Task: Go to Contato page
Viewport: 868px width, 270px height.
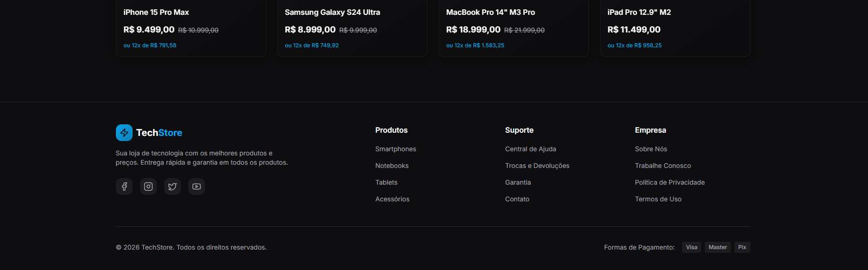Action: pos(517,199)
